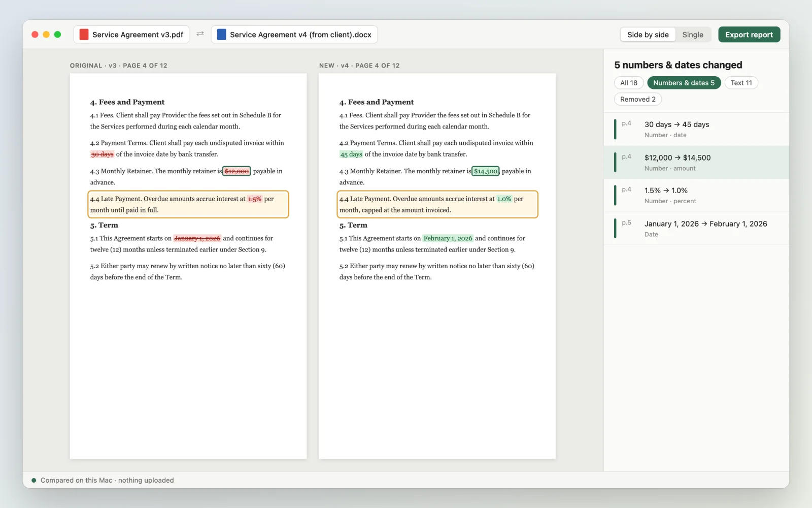Open January 1, 2026 → February 1, 2026 change

696,228
